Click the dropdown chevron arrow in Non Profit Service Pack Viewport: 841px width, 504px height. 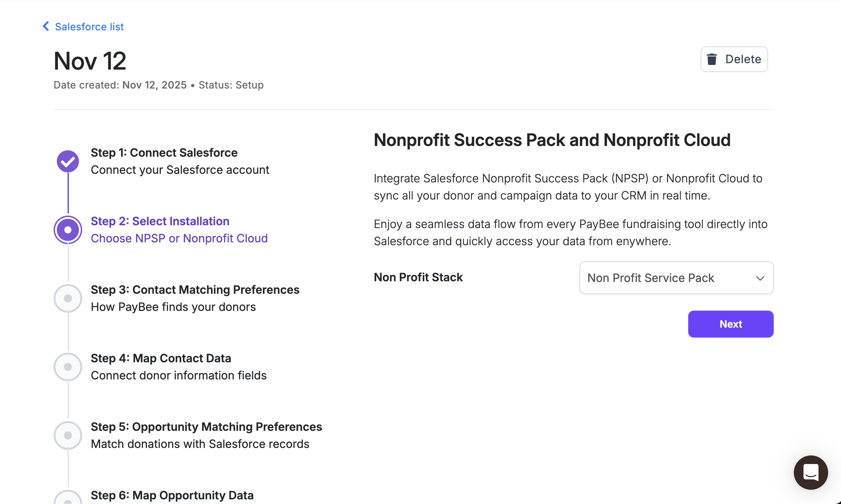tap(760, 278)
